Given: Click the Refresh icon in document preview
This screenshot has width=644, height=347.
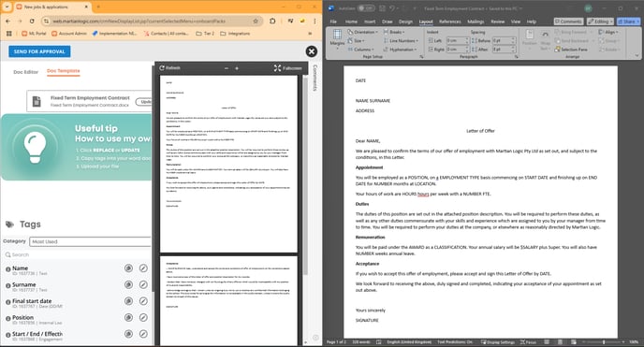Looking at the screenshot, I should click(x=162, y=67).
